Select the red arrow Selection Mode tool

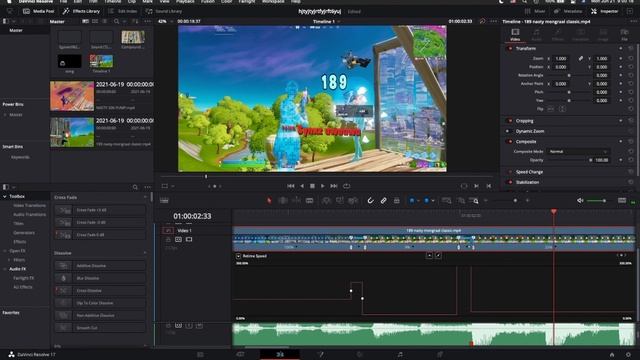point(269,200)
